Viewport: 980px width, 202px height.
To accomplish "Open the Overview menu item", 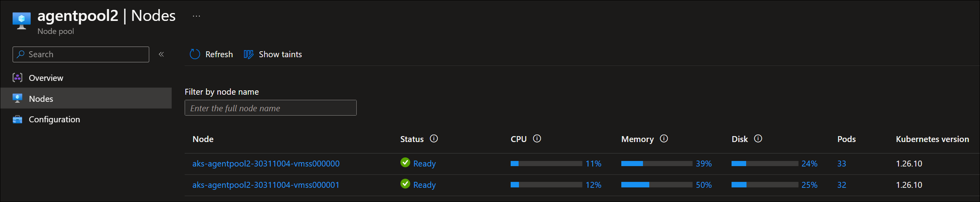I will (x=46, y=78).
